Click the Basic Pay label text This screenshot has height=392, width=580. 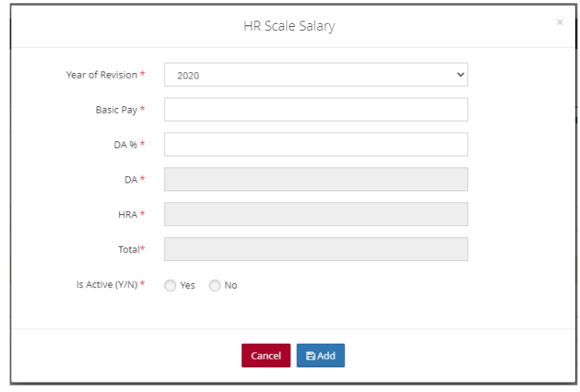(117, 110)
